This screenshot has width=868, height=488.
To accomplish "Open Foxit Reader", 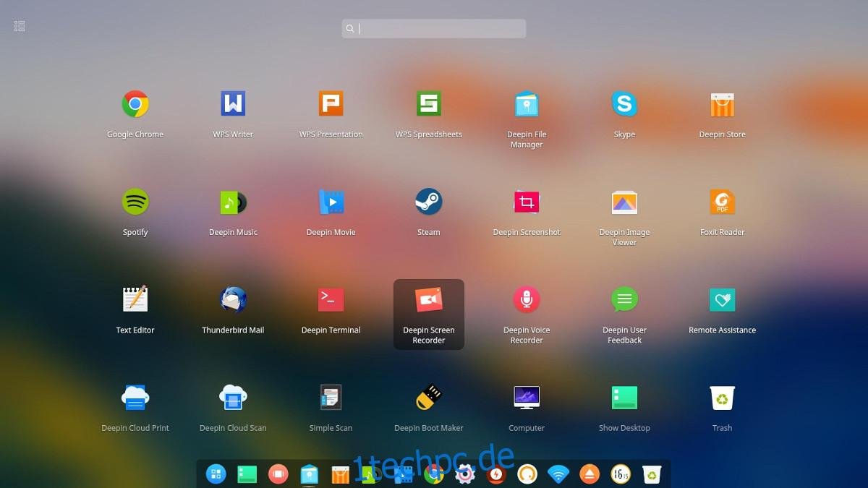I will [722, 201].
